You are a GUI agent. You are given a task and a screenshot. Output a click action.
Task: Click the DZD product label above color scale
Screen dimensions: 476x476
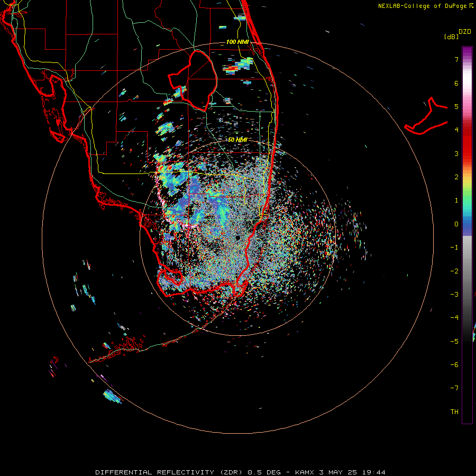[464, 32]
